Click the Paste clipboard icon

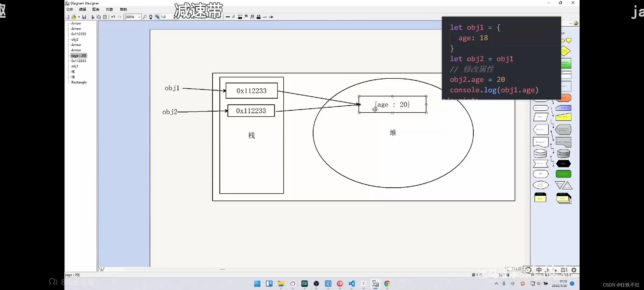pyautogui.click(x=105, y=17)
